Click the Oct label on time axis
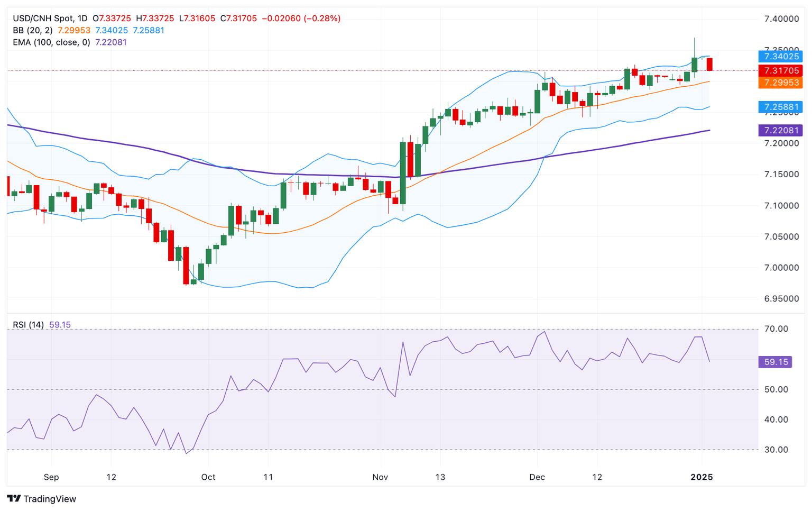 (208, 477)
